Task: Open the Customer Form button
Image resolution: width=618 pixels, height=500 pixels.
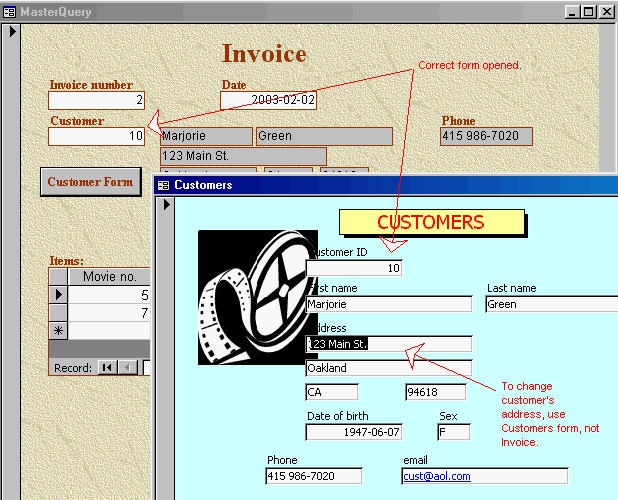Action: point(91,182)
